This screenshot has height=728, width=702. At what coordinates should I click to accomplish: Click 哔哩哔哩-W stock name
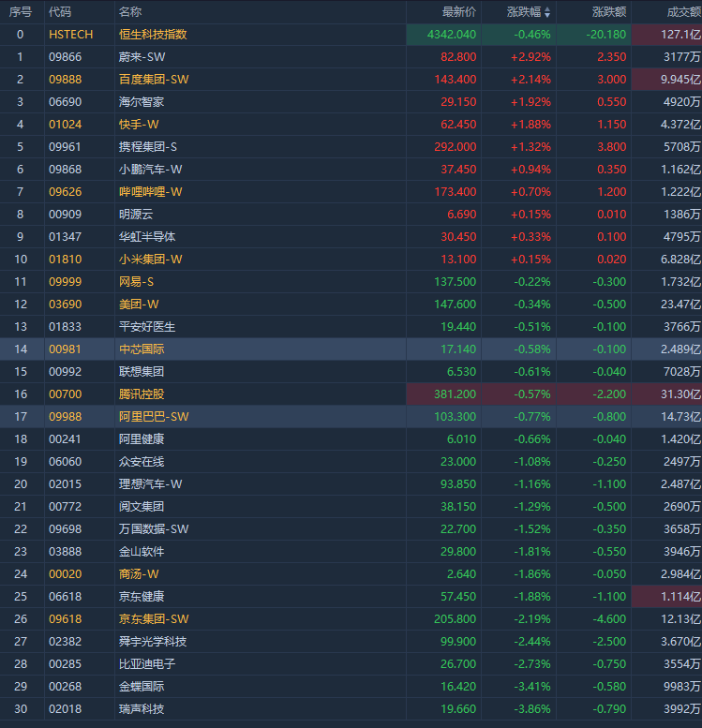pyautogui.click(x=150, y=192)
